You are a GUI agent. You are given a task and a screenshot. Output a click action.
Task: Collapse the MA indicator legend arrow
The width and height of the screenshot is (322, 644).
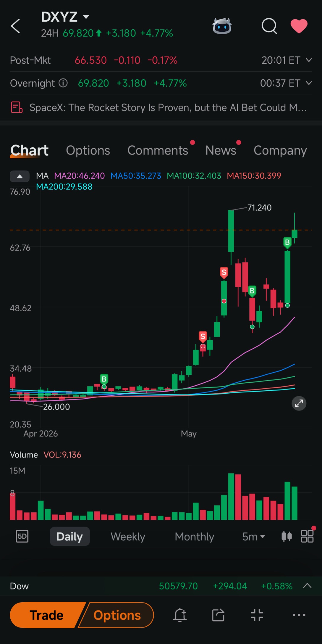20,176
